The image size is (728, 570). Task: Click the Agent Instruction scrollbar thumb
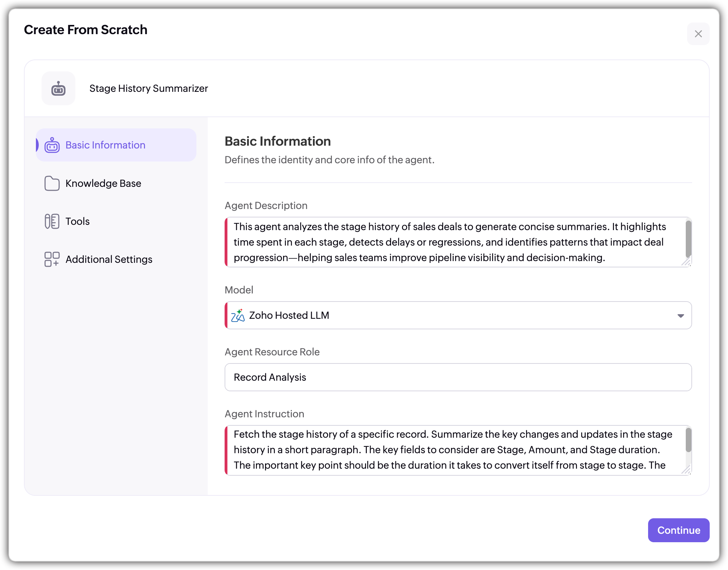point(688,440)
